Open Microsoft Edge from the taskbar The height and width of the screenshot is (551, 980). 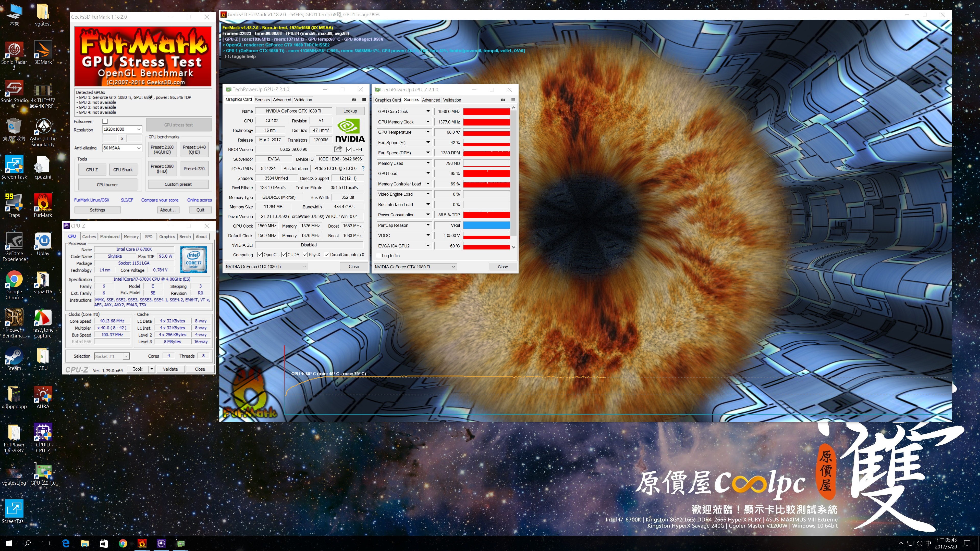click(65, 543)
